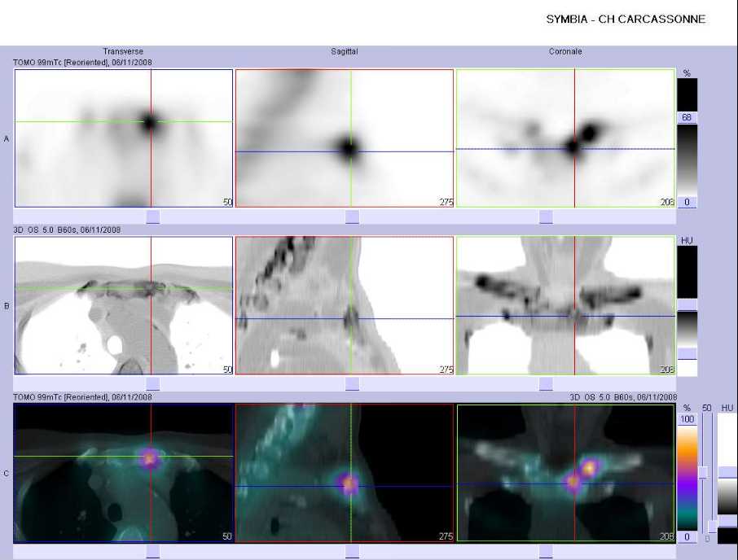The width and height of the screenshot is (738, 560).
Task: Click the 3D OS 5.0 B60s label above row B
Action: [x=67, y=230]
